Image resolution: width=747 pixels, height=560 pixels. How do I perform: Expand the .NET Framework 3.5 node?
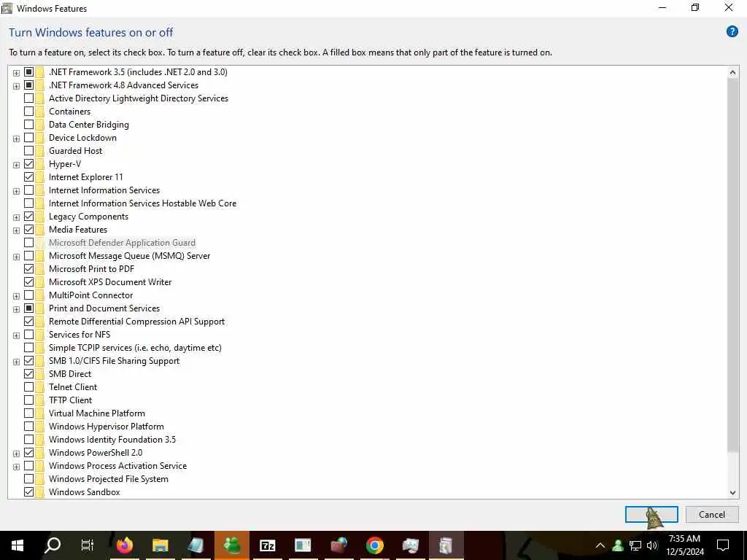[x=16, y=73]
